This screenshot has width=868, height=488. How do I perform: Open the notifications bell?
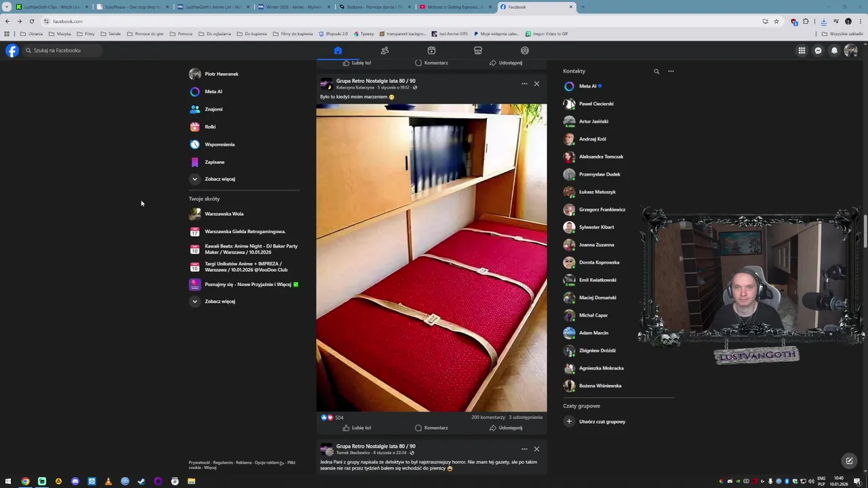pyautogui.click(x=834, y=50)
